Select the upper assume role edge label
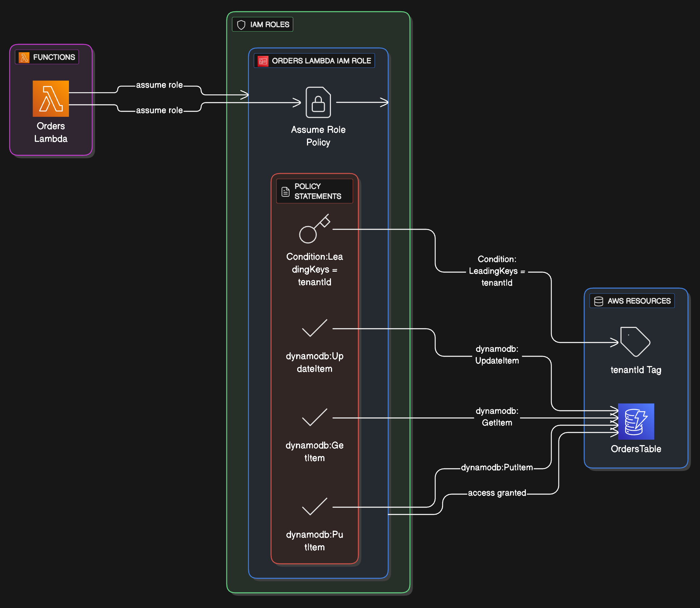 pyautogui.click(x=159, y=85)
